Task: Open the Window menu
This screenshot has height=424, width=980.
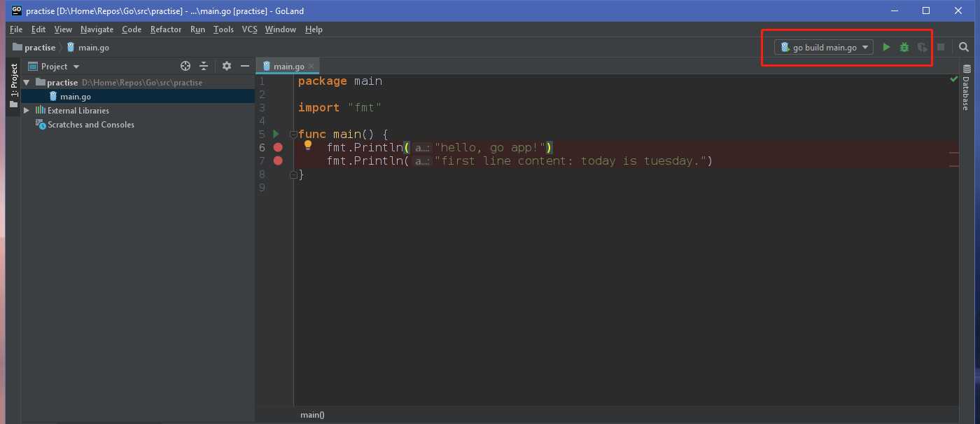Action: 281,29
